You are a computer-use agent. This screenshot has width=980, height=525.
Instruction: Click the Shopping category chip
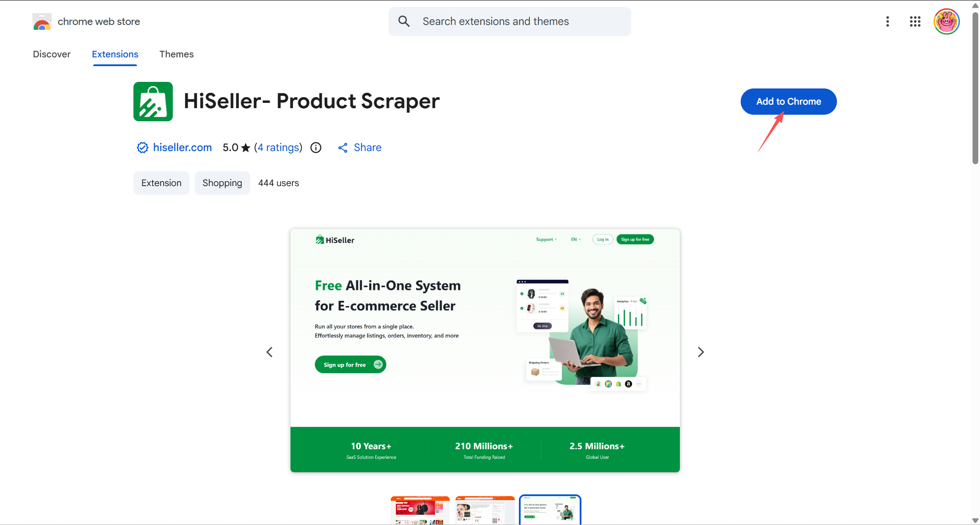[x=222, y=183]
